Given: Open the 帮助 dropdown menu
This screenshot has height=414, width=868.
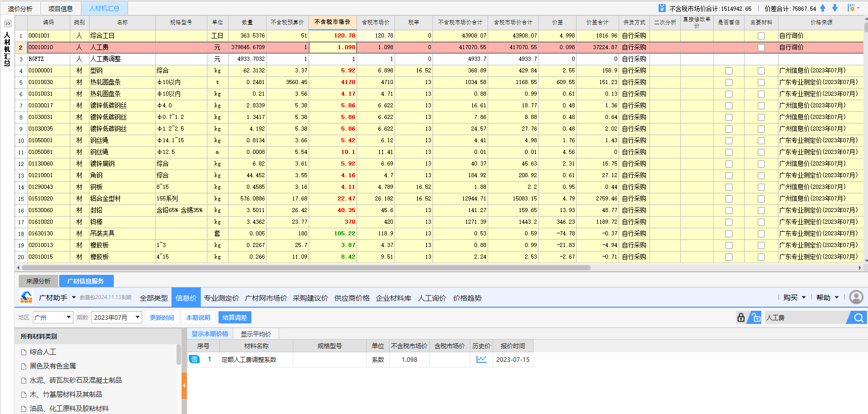Looking at the screenshot, I should tap(827, 298).
